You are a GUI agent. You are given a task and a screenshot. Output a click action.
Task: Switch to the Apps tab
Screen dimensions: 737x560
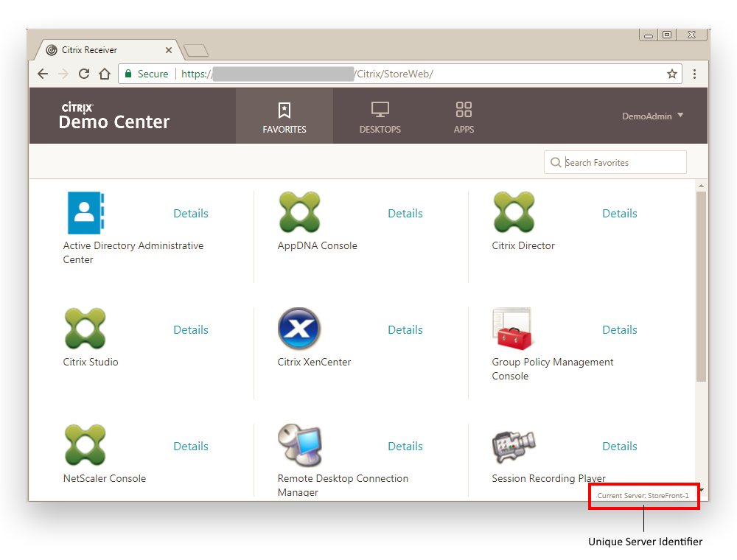(x=464, y=116)
